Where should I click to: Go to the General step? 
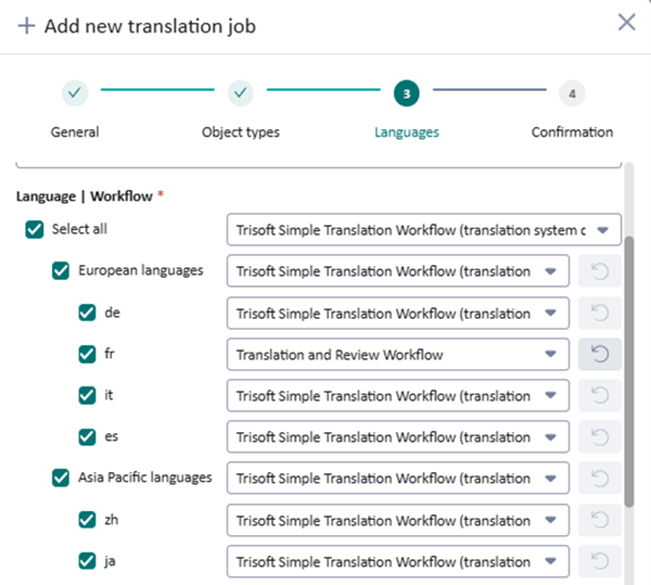pyautogui.click(x=75, y=94)
